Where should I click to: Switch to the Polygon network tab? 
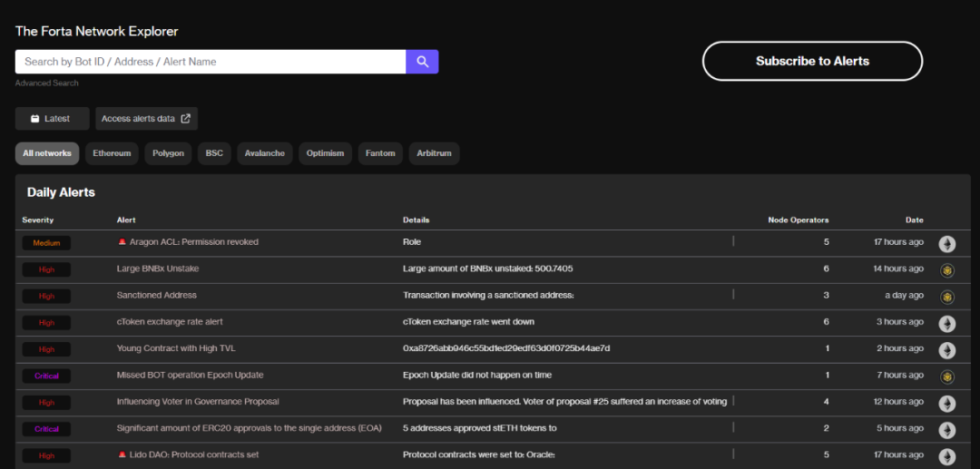coord(168,153)
